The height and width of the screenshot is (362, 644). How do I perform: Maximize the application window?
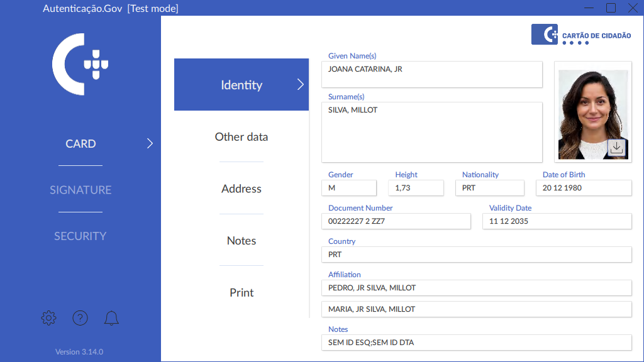pos(611,8)
